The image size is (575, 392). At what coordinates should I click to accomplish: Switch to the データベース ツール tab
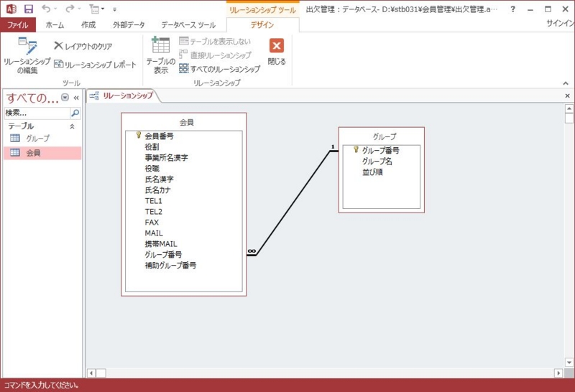pyautogui.click(x=188, y=24)
